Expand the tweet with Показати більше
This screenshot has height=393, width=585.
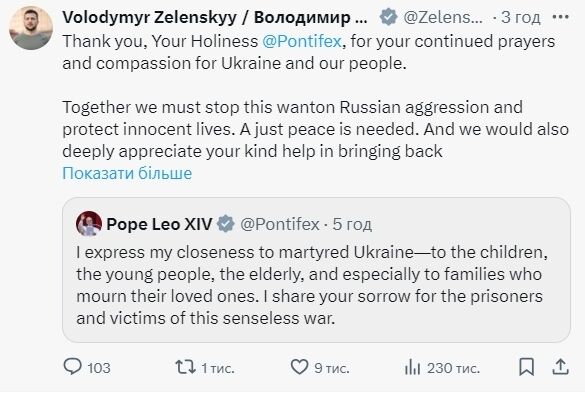127,173
